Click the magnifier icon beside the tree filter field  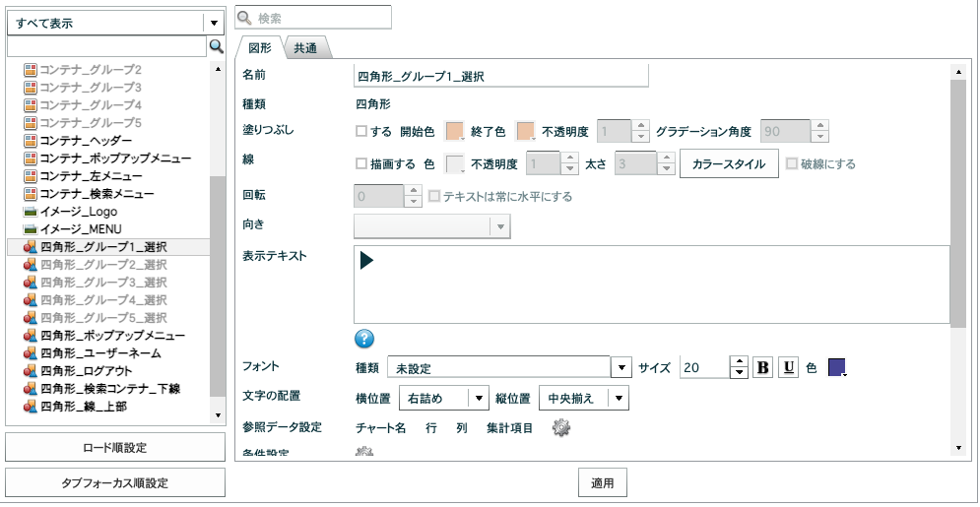(x=217, y=46)
